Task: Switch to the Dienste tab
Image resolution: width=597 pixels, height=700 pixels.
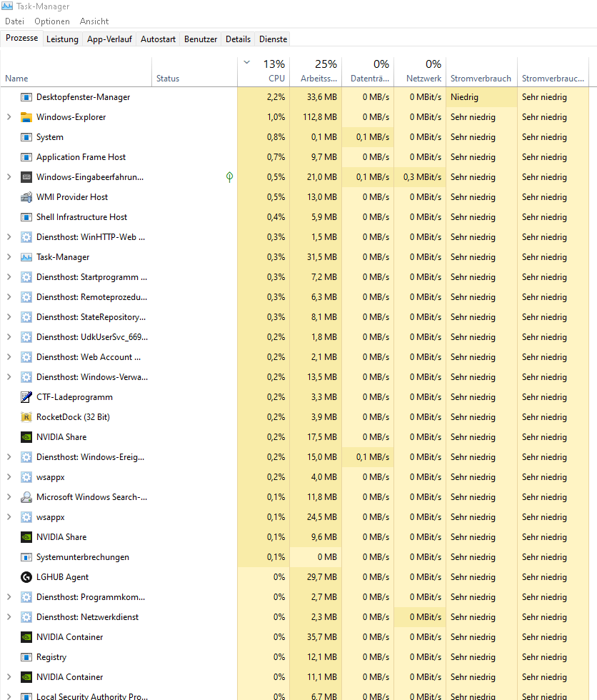Action: pyautogui.click(x=273, y=39)
